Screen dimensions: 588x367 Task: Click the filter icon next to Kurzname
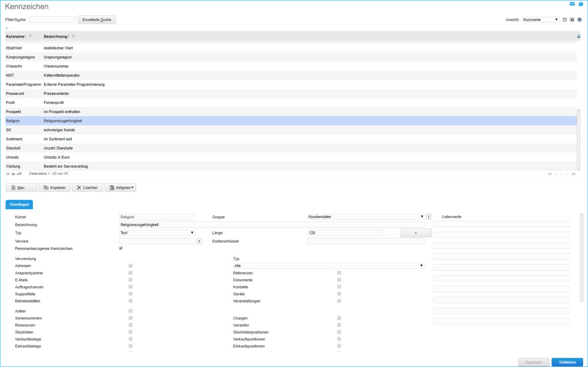coord(30,36)
